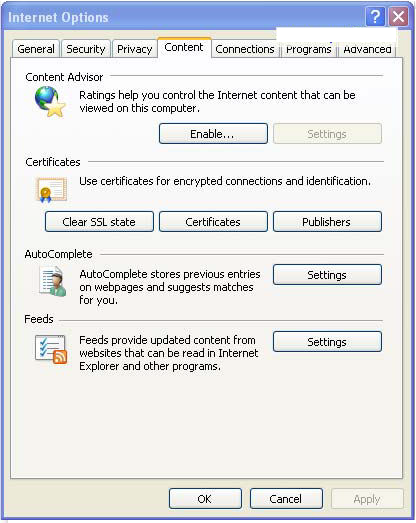Open the Certificates button
This screenshot has width=416, height=523.
tap(213, 222)
